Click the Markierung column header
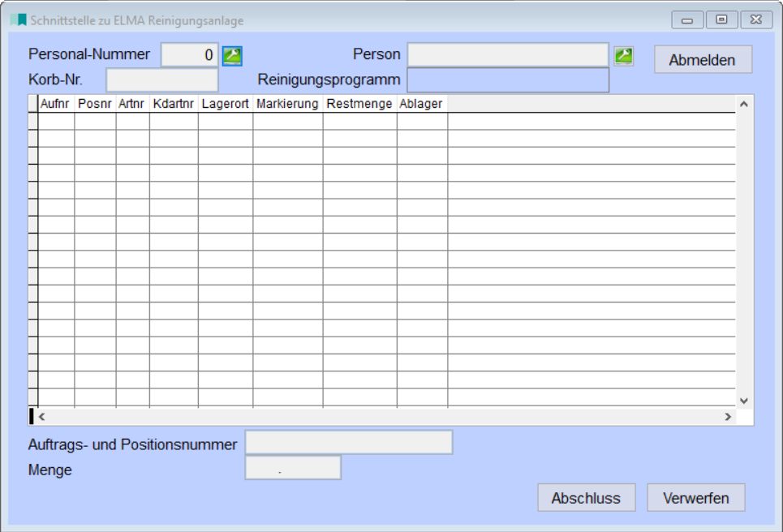The width and height of the screenshot is (783, 532). coord(287,104)
